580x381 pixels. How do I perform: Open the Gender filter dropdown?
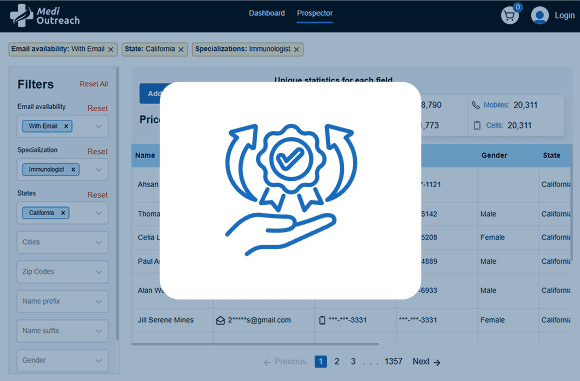coord(63,360)
